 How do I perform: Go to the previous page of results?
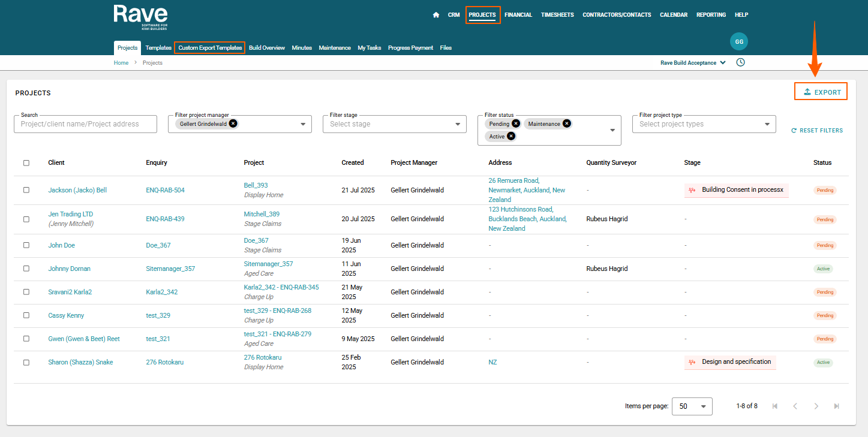click(795, 406)
